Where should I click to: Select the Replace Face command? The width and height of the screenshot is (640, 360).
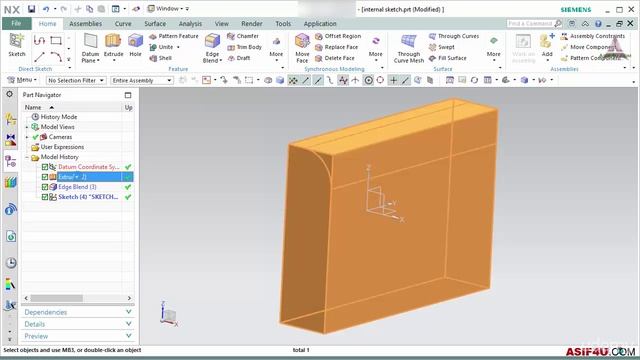pyautogui.click(x=337, y=47)
